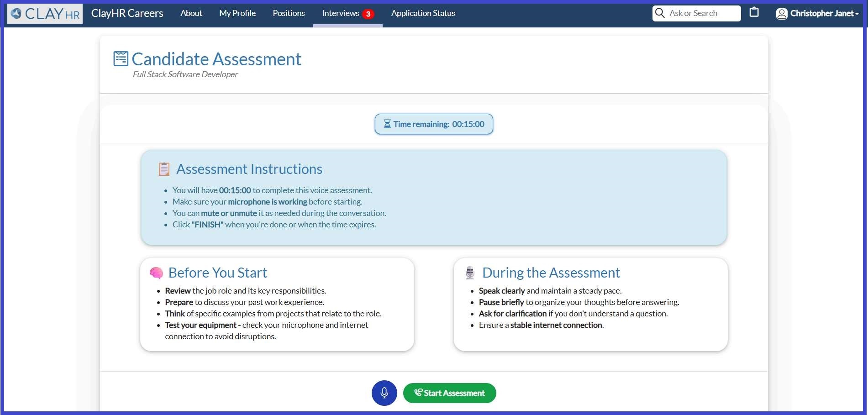Click the 'Prepare to discuss' bullet
868x415 pixels.
pos(244,302)
